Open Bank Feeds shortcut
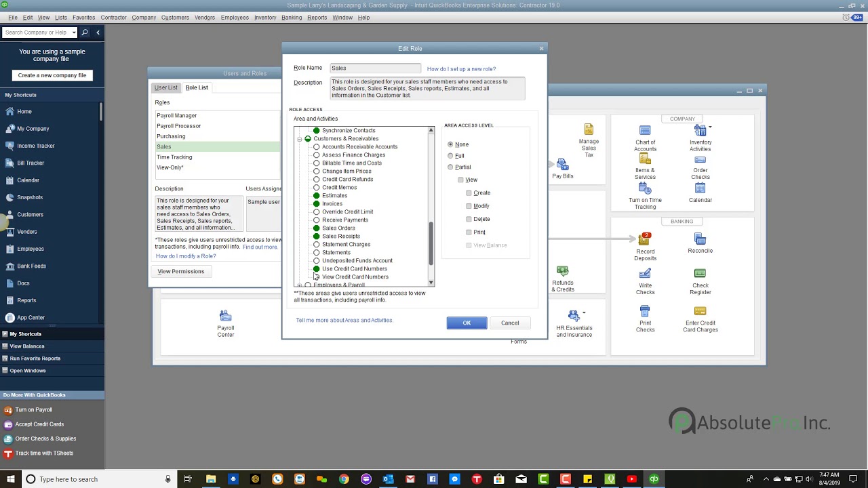 [31, 266]
